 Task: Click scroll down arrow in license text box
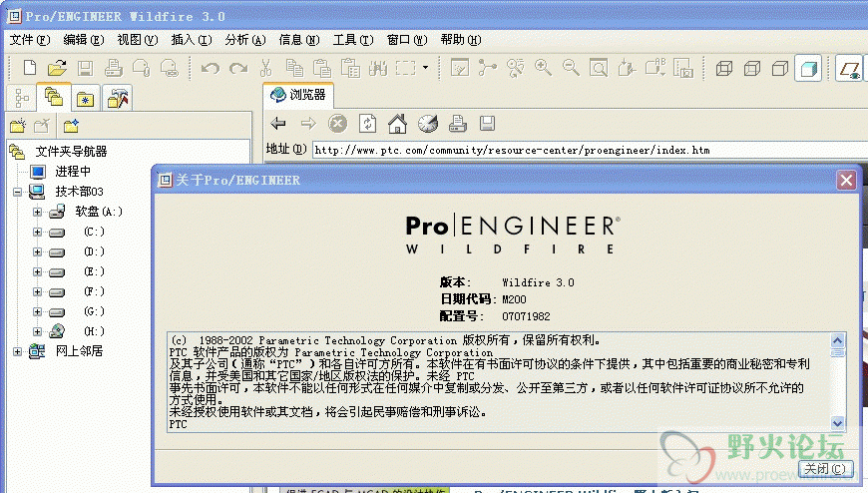click(837, 423)
